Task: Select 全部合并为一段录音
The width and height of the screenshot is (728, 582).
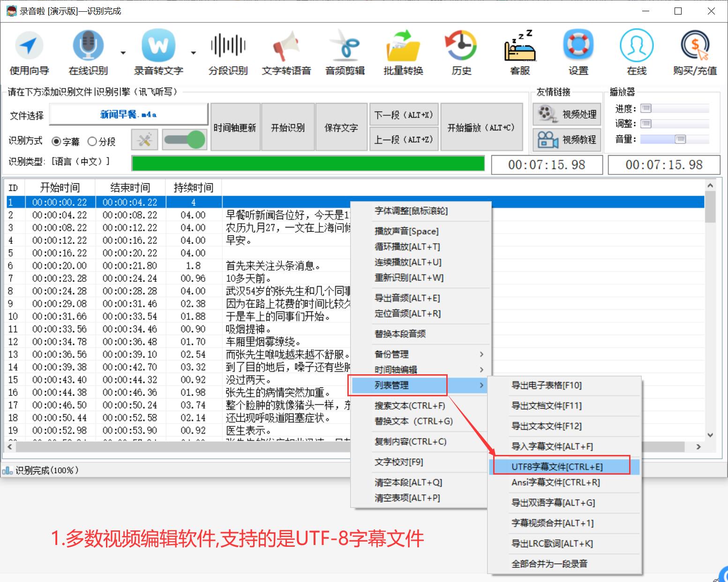Action: coord(564,564)
